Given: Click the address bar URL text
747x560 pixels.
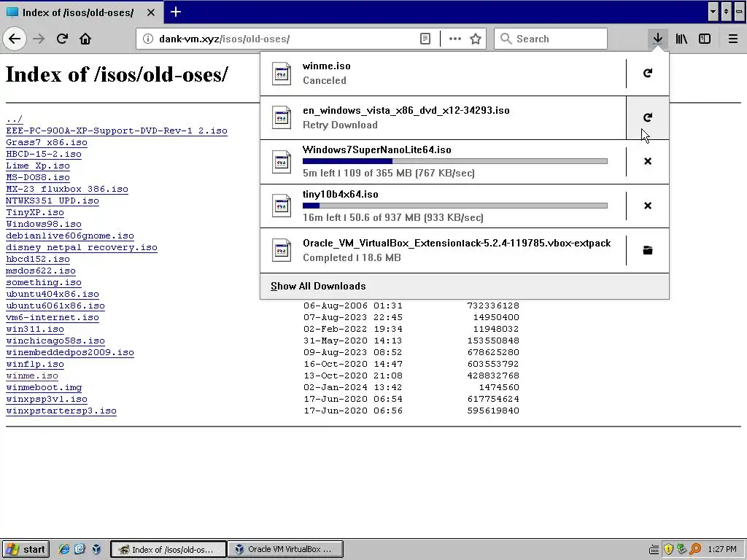Looking at the screenshot, I should click(225, 39).
